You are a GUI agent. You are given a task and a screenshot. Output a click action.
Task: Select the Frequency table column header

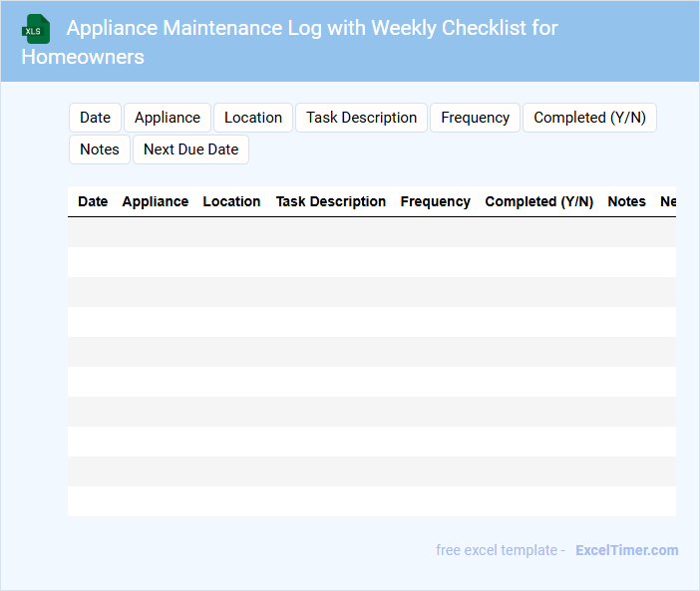[435, 201]
